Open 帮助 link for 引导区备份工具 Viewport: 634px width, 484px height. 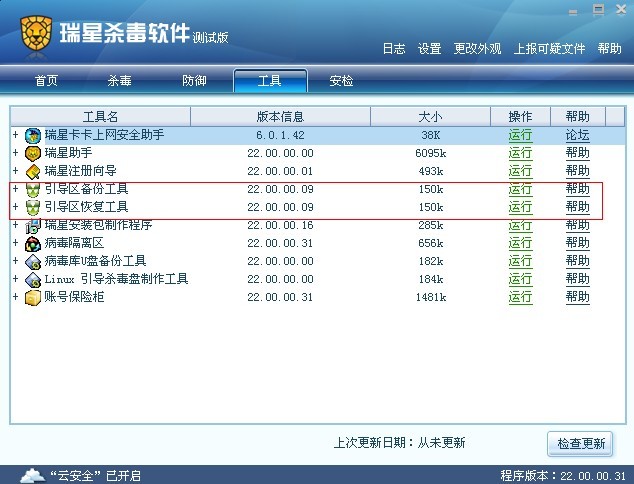[x=577, y=189]
